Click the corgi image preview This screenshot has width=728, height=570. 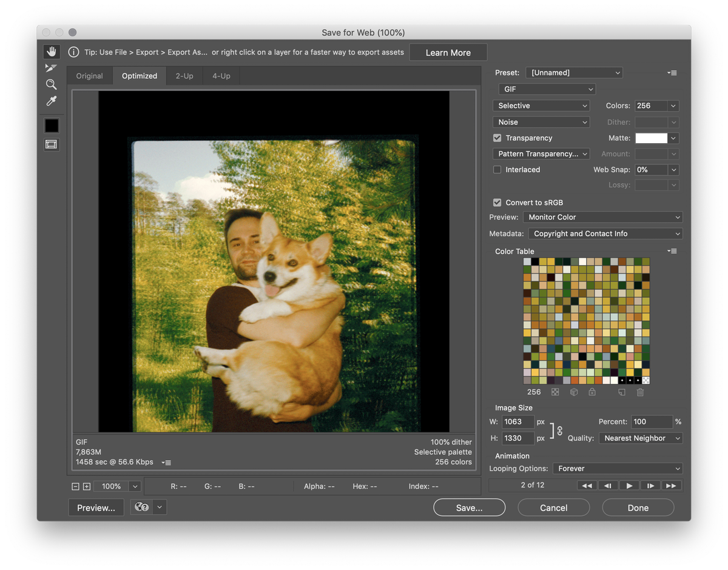point(274,261)
